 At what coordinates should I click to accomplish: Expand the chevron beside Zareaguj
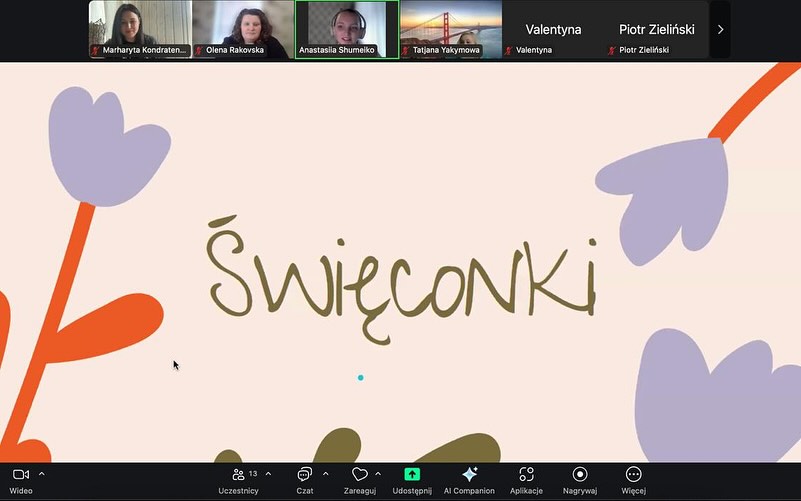tap(378, 474)
